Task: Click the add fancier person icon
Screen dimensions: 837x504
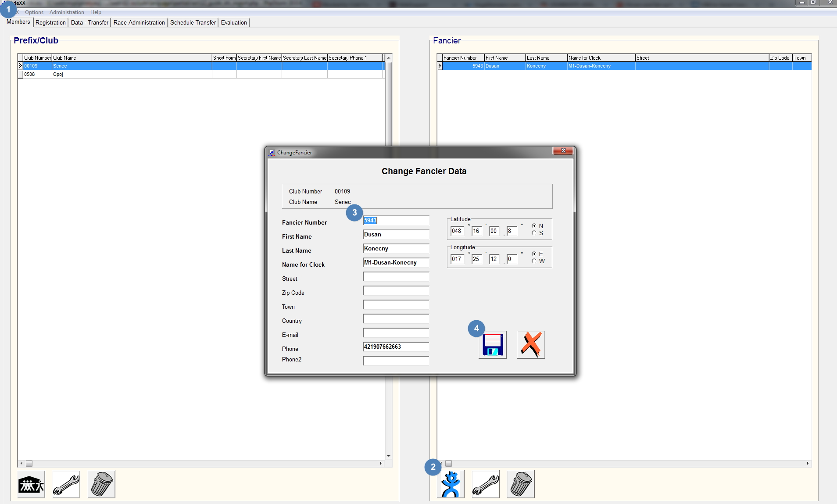Action: (x=451, y=484)
